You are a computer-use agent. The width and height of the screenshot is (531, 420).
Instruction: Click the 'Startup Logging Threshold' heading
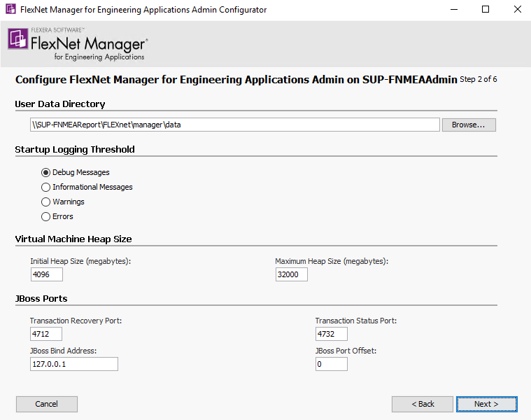click(75, 149)
